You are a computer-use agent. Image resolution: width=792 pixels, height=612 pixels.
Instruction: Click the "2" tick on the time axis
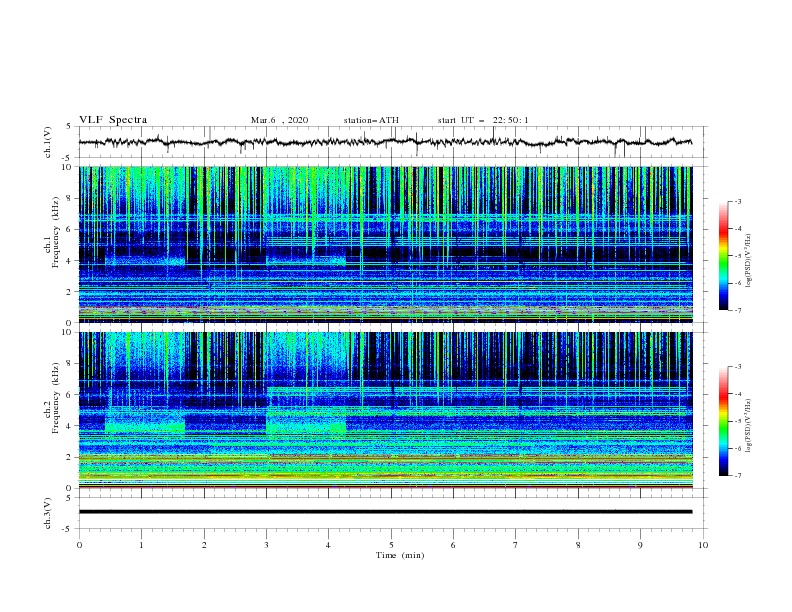(204, 545)
